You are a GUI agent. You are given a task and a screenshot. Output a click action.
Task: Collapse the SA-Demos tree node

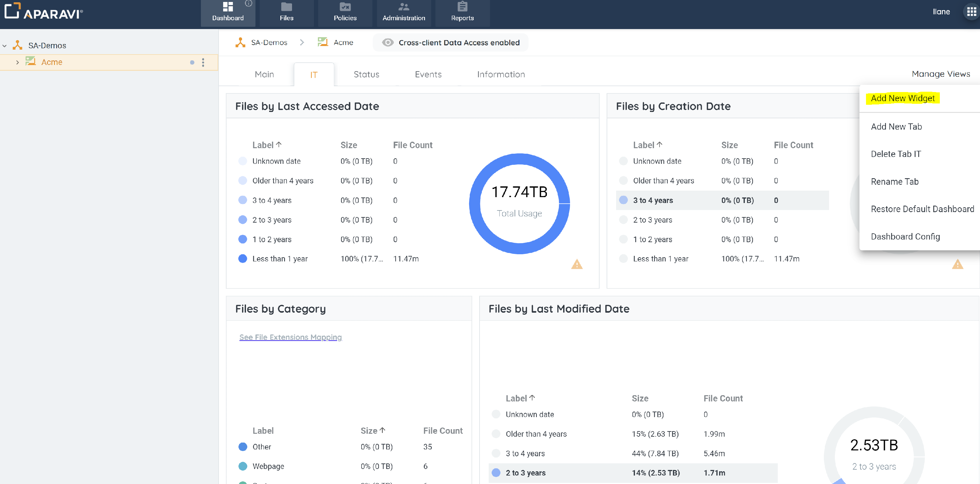click(x=5, y=46)
